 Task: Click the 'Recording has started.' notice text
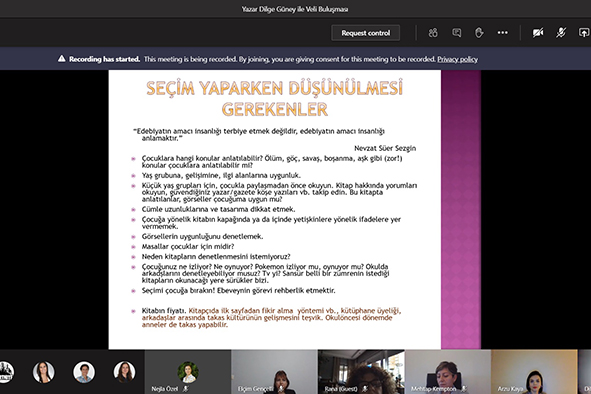(x=104, y=59)
